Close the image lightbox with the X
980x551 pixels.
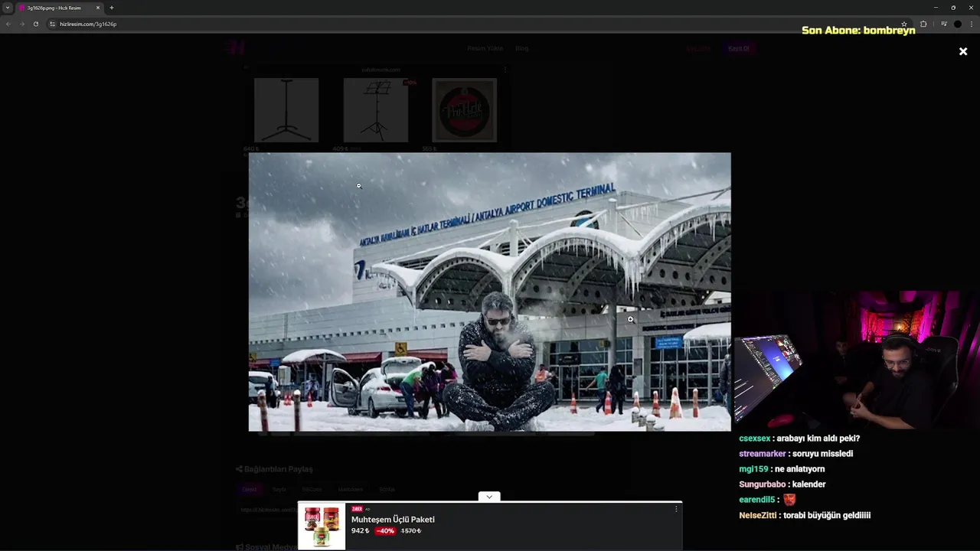pyautogui.click(x=963, y=51)
